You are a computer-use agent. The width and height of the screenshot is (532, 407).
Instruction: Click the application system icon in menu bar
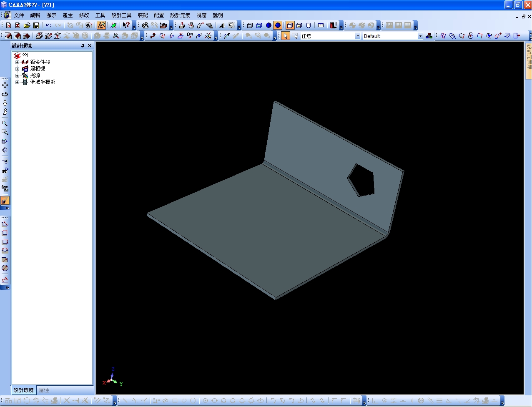click(x=8, y=15)
